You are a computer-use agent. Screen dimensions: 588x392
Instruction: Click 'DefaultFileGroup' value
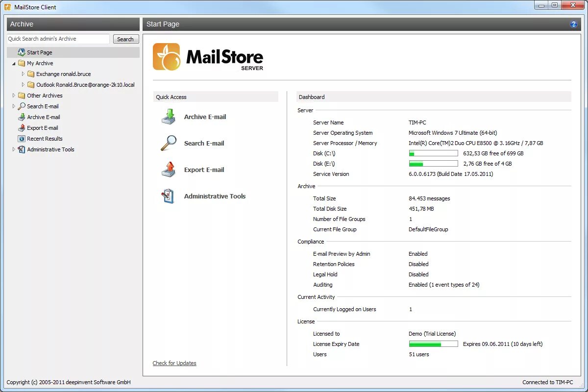pos(428,229)
